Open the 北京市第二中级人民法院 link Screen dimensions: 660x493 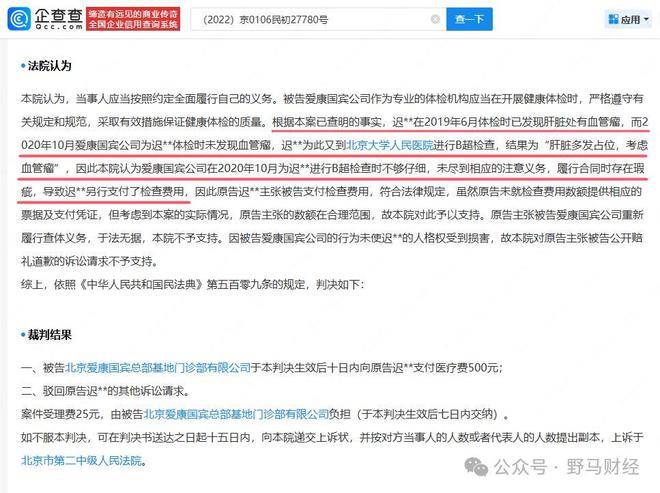click(81, 461)
